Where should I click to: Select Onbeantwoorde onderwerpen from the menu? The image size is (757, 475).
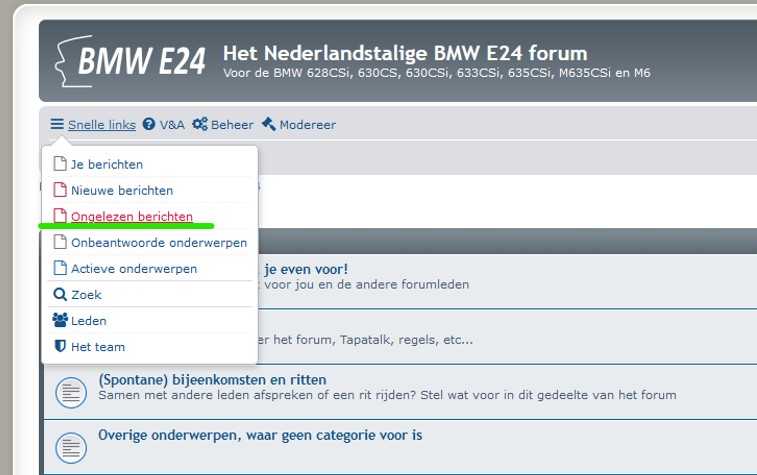(159, 242)
